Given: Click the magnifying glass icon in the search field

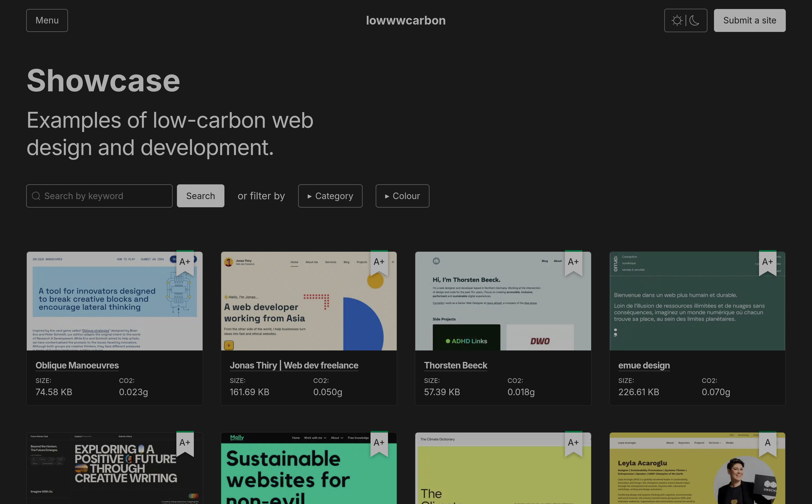Looking at the screenshot, I should pos(36,196).
